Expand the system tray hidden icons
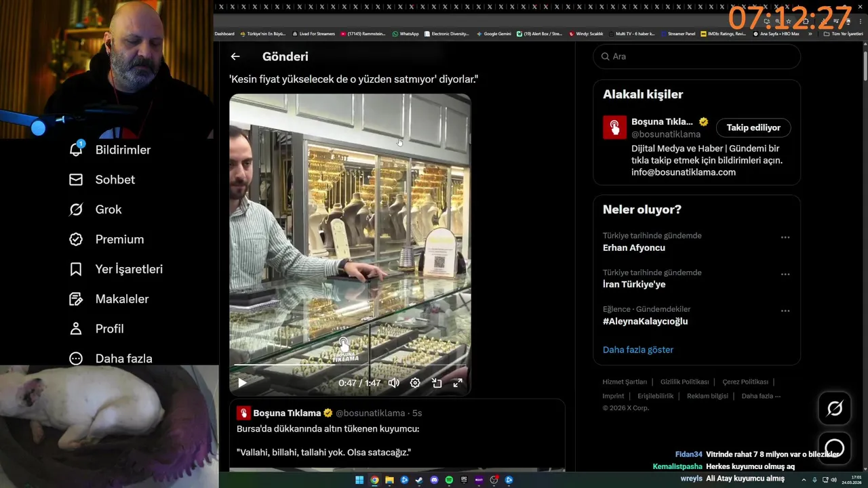Image resolution: width=868 pixels, height=488 pixels. [x=804, y=480]
